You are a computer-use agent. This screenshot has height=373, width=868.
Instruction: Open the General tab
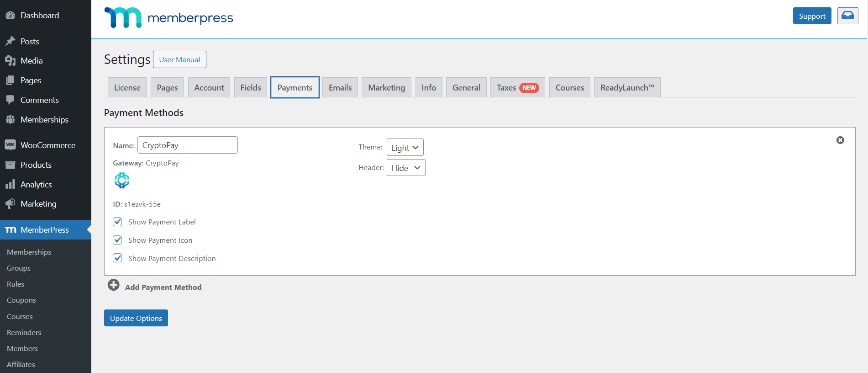tap(466, 87)
